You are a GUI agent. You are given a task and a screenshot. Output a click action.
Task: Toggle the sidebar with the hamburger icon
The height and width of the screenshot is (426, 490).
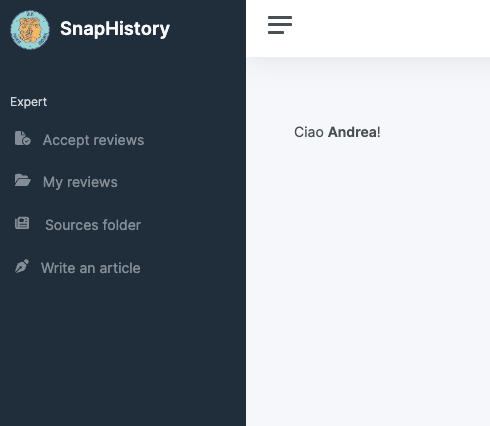coord(280,25)
